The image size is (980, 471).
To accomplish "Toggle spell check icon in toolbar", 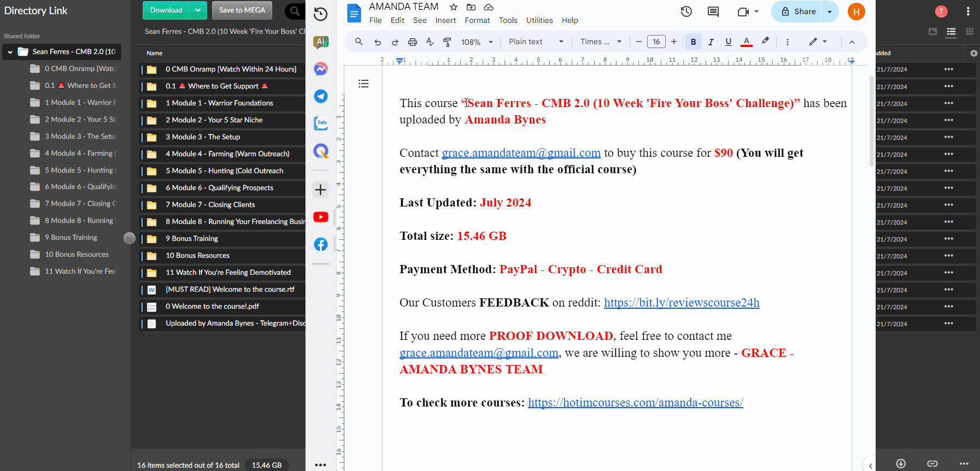I will [x=430, y=42].
